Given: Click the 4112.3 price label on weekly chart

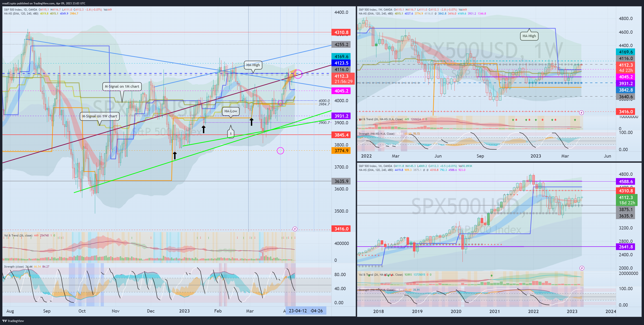Looking at the screenshot, I should pyautogui.click(x=626, y=68).
